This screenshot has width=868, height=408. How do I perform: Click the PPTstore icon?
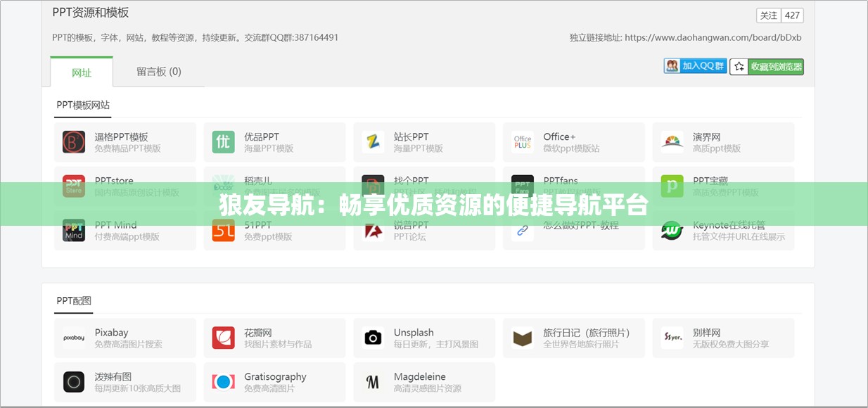click(74, 186)
